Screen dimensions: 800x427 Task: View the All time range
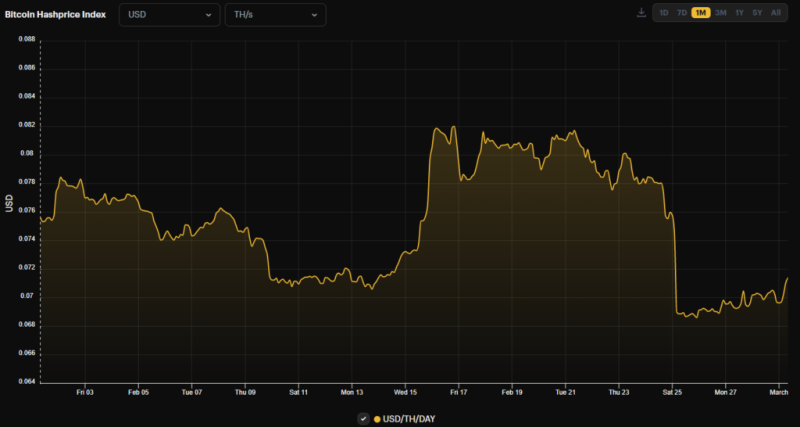(776, 13)
